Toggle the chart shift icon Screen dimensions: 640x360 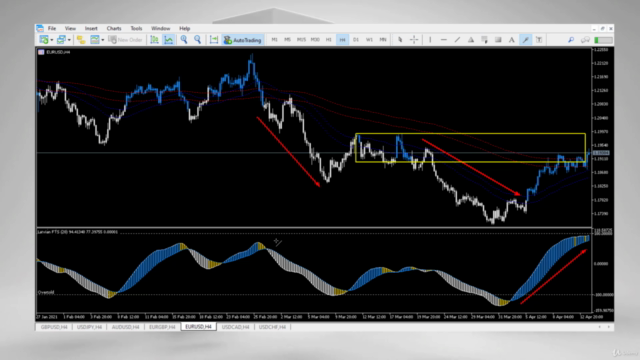click(x=213, y=40)
